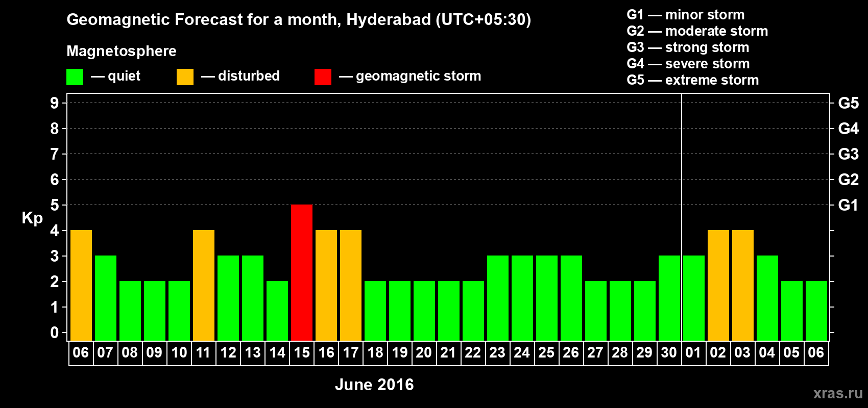Click the date label 25
Viewport: 868px width, 408px height.
coord(546,352)
